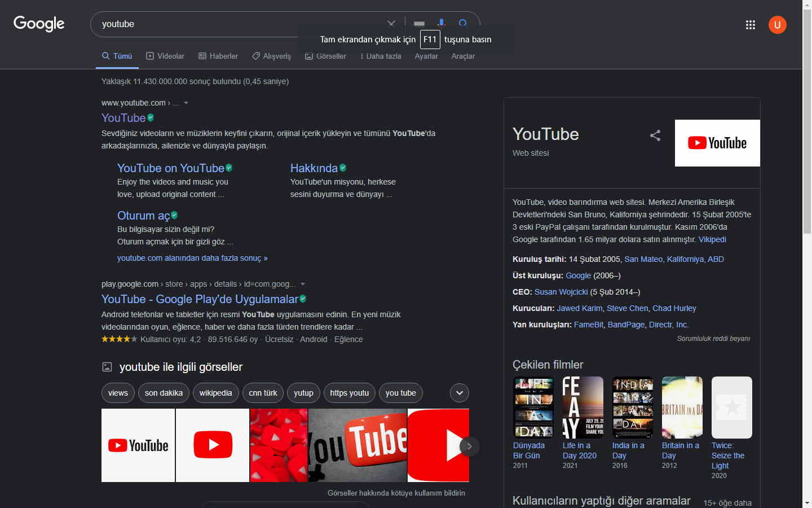Filter images by son dakika chip
The image size is (812, 508).
click(x=164, y=393)
